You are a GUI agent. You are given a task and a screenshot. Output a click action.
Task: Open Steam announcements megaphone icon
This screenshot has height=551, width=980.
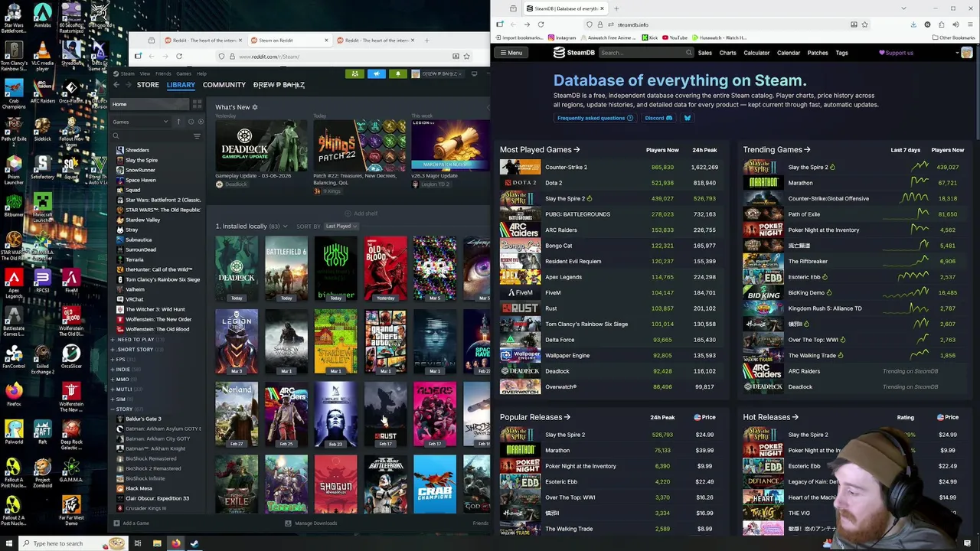click(376, 73)
